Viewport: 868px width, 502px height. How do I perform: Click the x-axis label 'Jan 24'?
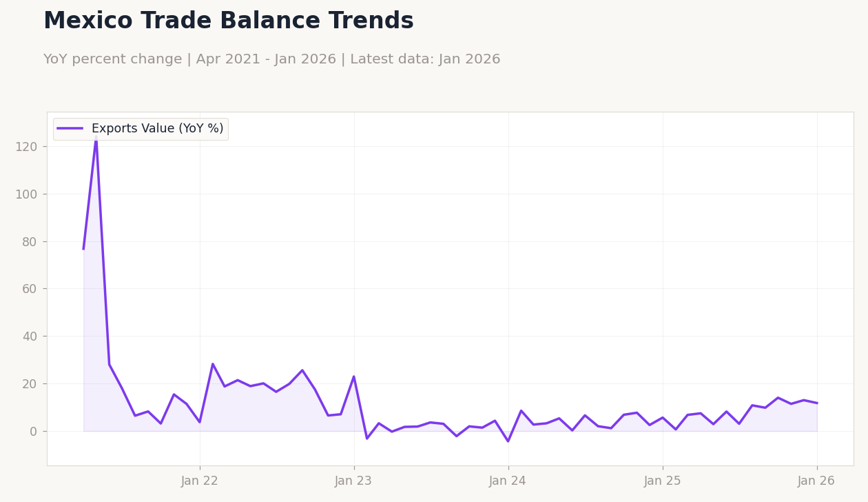(508, 481)
